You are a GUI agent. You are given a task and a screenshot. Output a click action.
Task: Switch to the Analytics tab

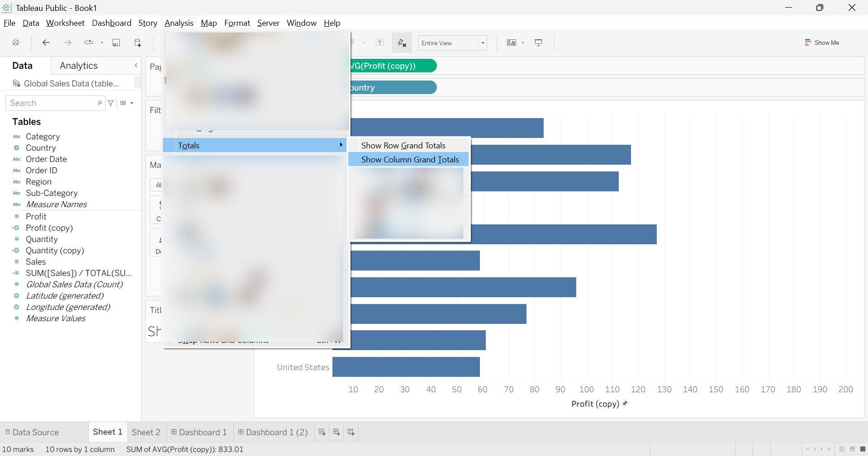[x=79, y=66]
